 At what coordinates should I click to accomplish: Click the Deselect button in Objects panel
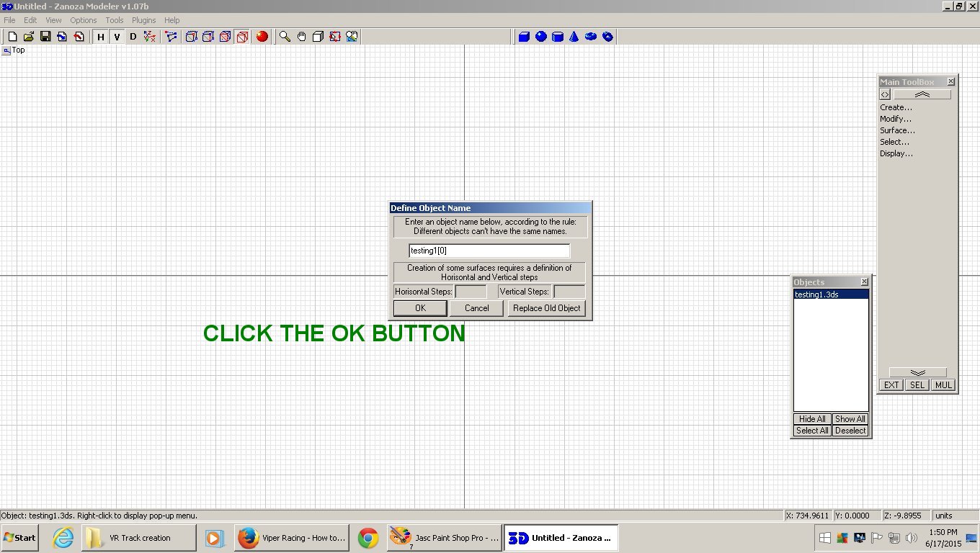click(x=850, y=431)
